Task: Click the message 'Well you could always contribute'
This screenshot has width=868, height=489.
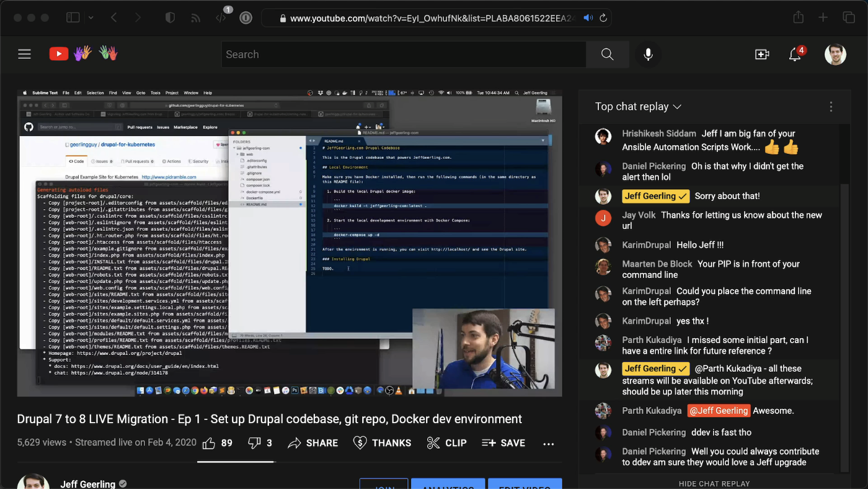Action: 720,457
